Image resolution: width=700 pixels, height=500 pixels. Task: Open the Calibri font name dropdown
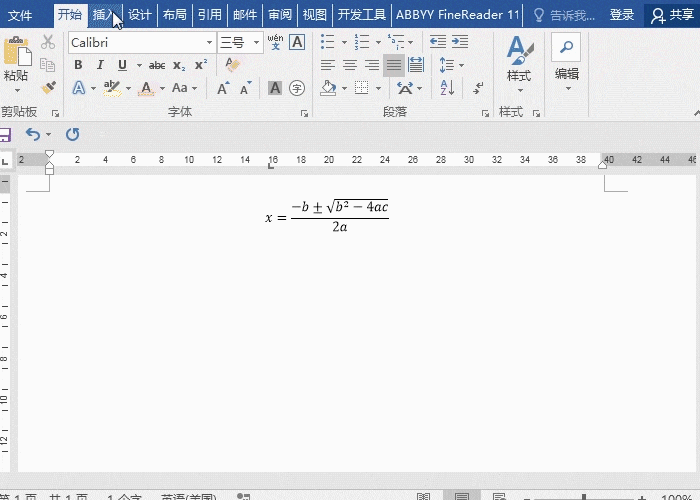tap(209, 42)
